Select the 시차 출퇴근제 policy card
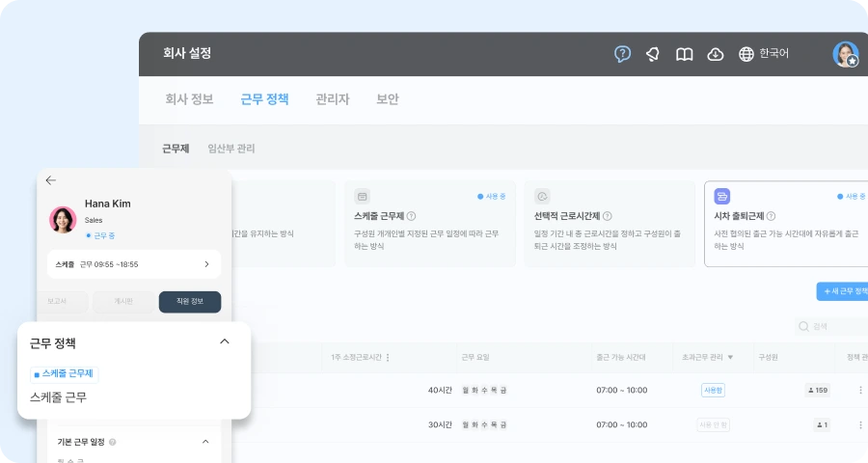 [786, 224]
